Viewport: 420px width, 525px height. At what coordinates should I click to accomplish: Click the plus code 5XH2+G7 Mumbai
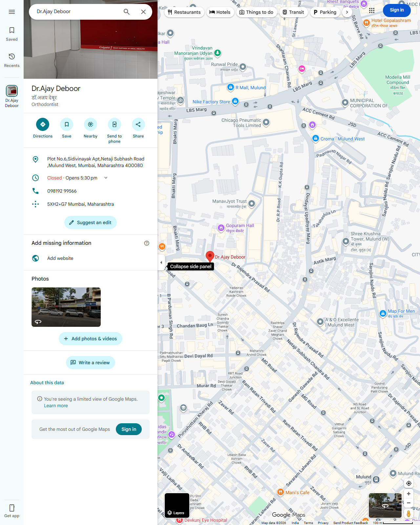91,204
